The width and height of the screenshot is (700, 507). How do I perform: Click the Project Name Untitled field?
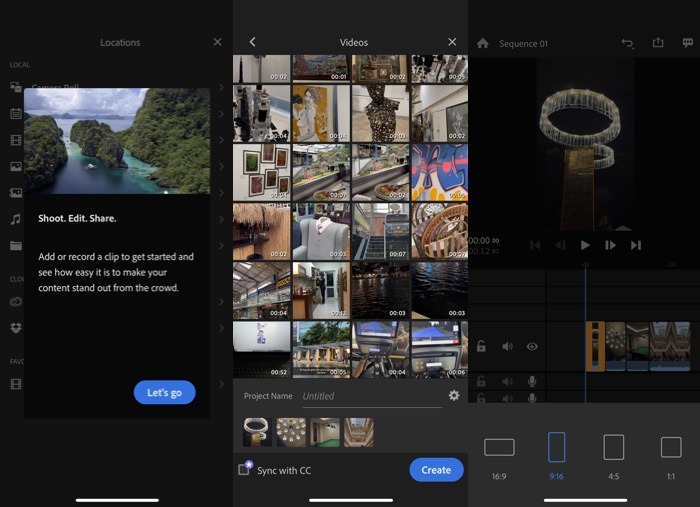coord(372,396)
